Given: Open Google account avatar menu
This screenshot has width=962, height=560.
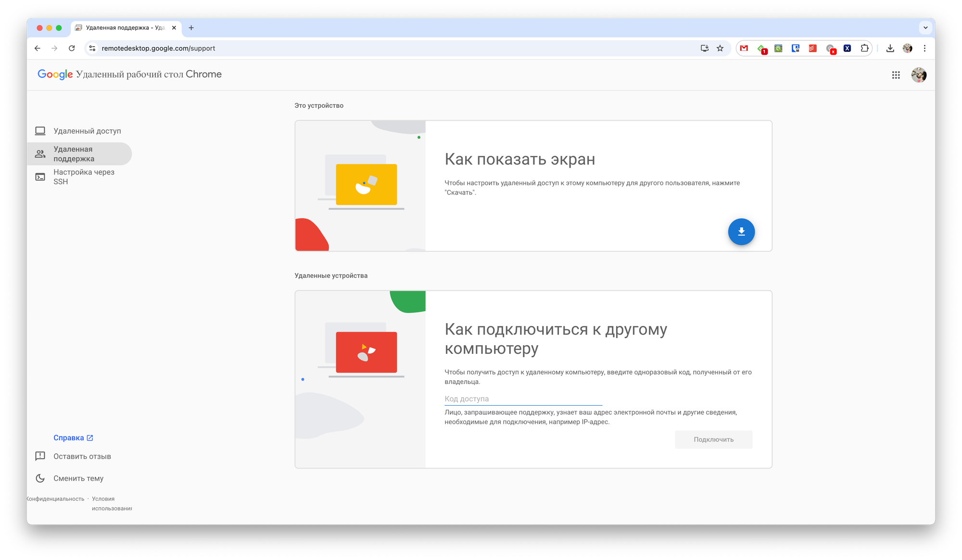Looking at the screenshot, I should 919,75.
